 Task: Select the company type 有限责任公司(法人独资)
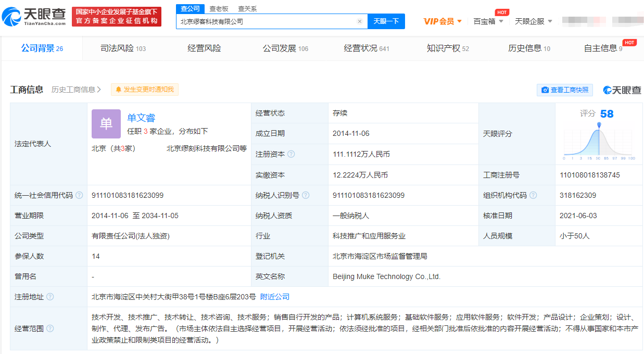coord(131,236)
